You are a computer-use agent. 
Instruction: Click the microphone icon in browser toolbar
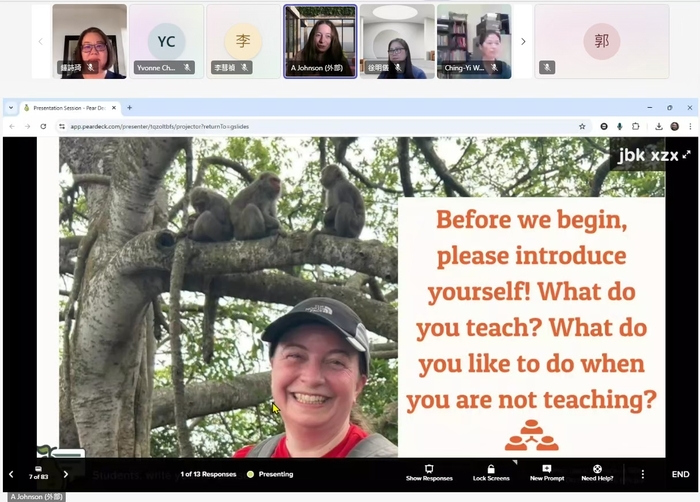coord(620,126)
